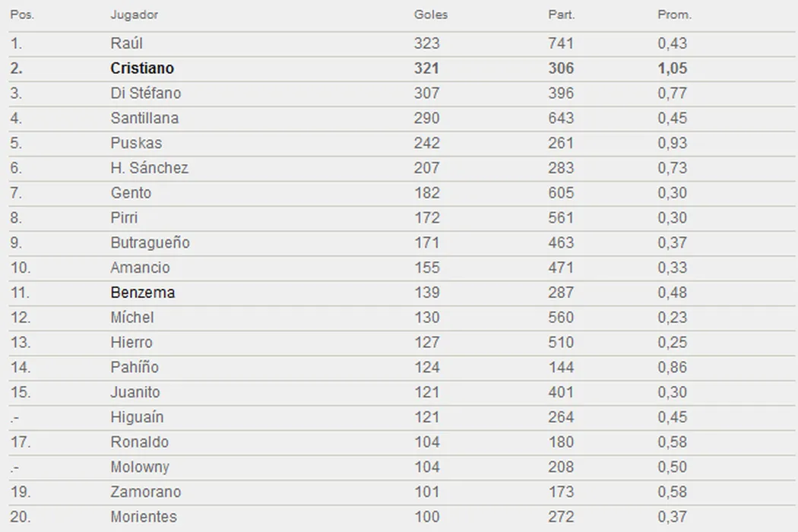
Task: Select position number 17. beside Ronaldo
Action: pyautogui.click(x=21, y=442)
